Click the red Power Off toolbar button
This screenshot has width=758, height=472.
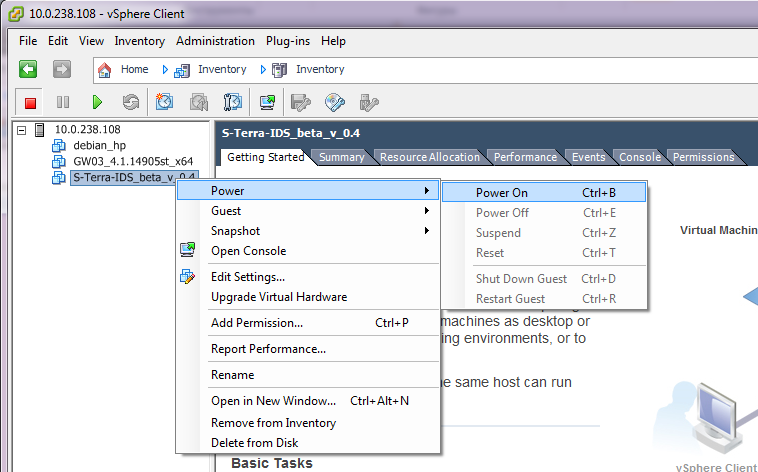pyautogui.click(x=30, y=103)
